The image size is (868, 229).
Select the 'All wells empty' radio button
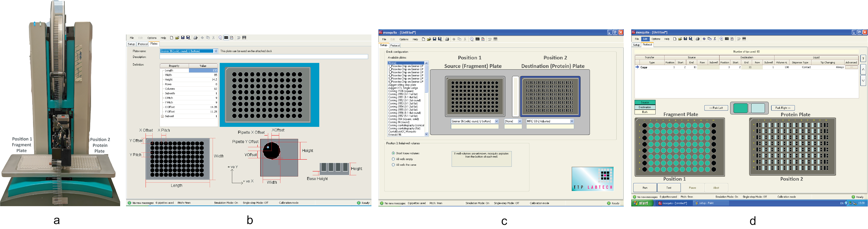pyautogui.click(x=393, y=159)
